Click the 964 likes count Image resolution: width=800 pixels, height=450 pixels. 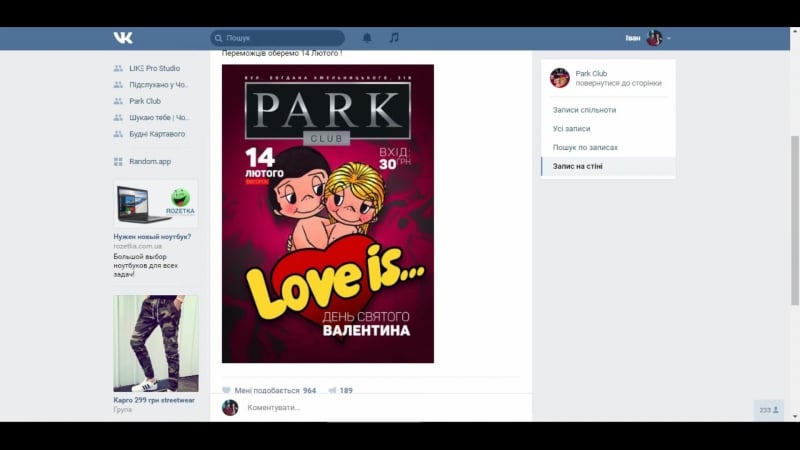pyautogui.click(x=309, y=390)
